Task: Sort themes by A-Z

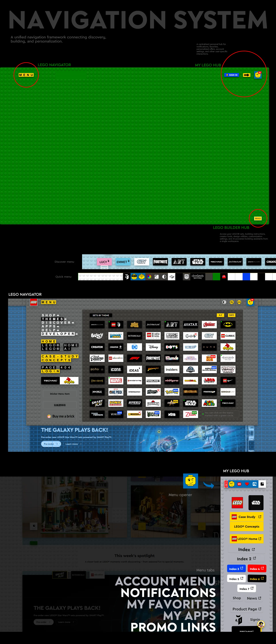Action: [220, 315]
